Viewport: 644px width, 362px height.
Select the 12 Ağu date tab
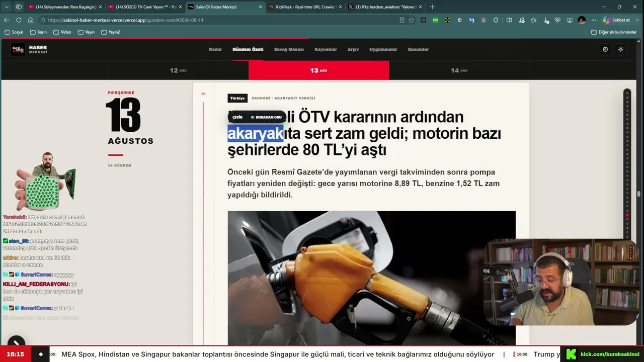click(178, 70)
